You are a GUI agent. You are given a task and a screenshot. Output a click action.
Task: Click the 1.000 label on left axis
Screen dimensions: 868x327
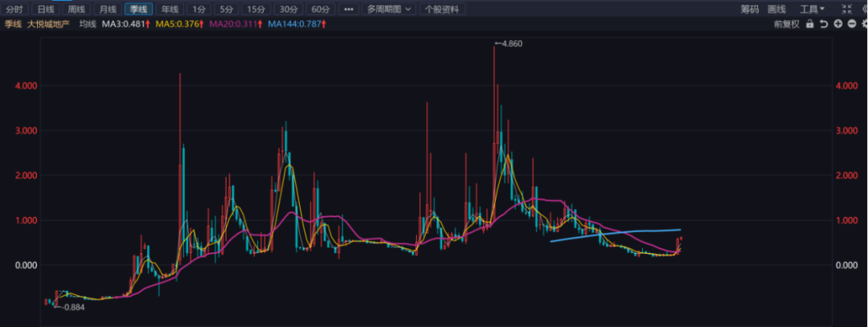point(26,220)
